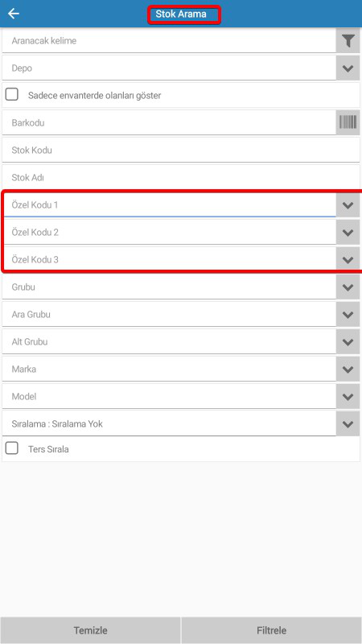Tap the filter funnel icon
This screenshot has width=362, height=644.
click(348, 41)
